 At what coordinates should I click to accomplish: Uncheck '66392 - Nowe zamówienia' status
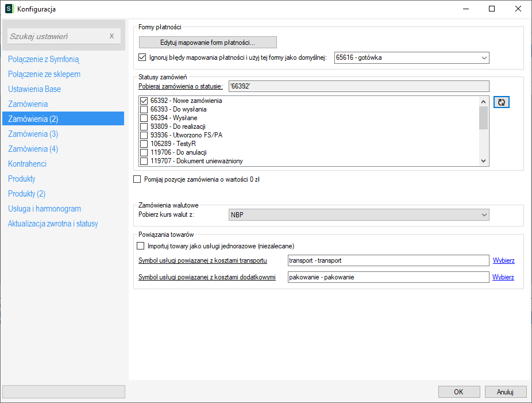(144, 101)
